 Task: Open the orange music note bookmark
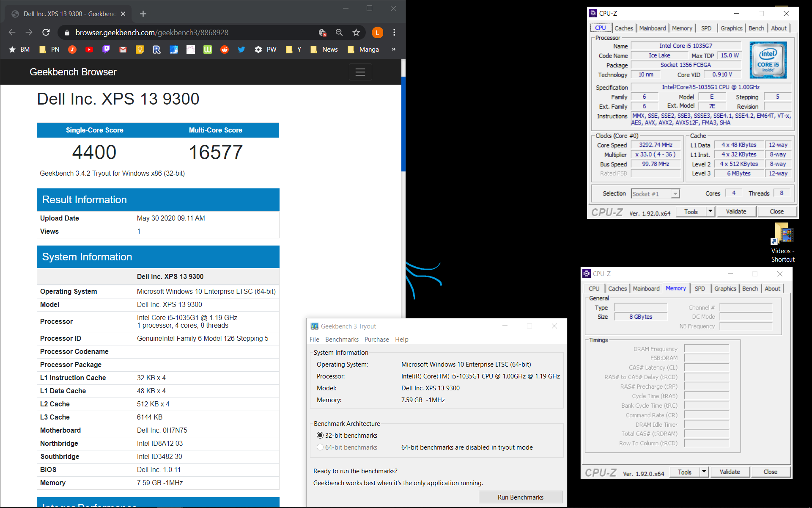[x=72, y=50]
